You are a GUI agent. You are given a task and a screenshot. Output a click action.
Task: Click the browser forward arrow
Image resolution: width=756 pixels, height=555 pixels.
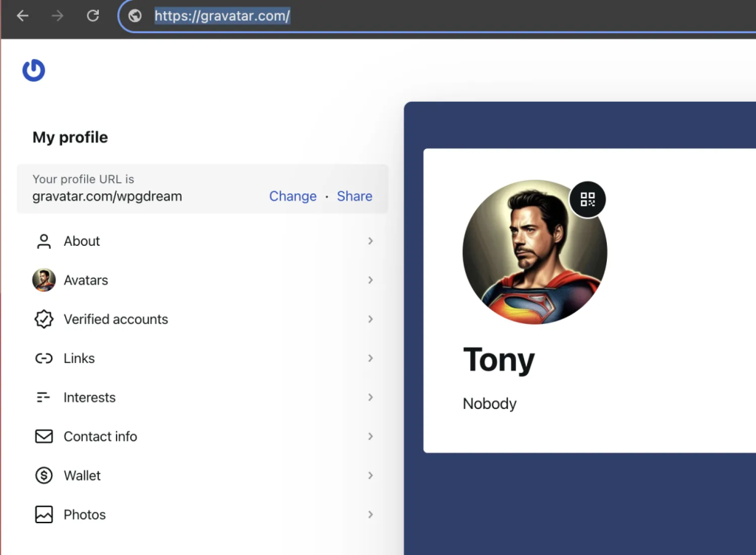(x=58, y=16)
